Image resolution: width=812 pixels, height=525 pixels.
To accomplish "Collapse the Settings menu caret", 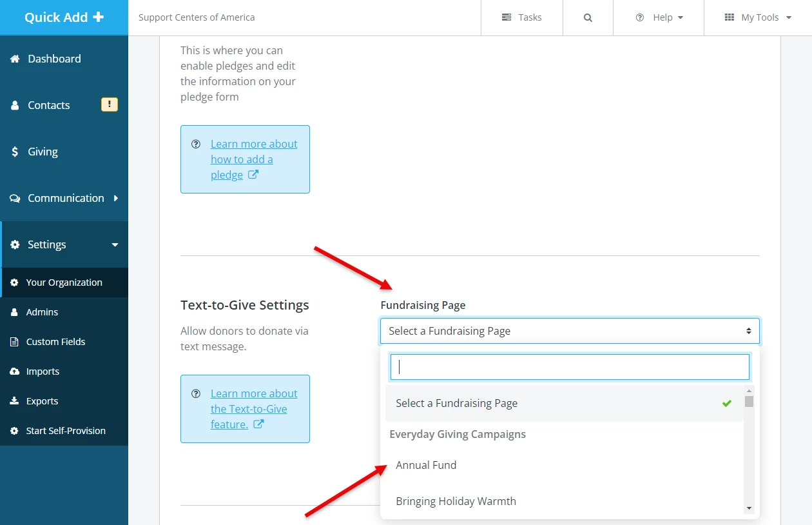I will 115,245.
